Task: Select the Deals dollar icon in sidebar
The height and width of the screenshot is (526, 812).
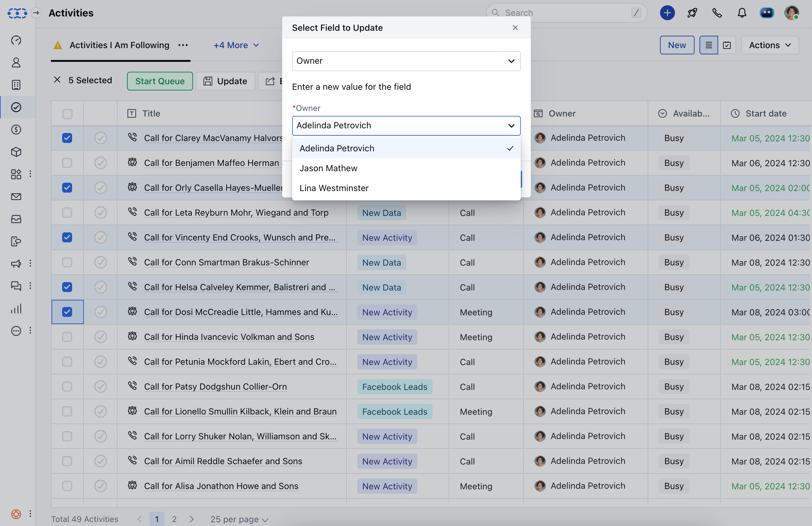Action: [x=16, y=129]
